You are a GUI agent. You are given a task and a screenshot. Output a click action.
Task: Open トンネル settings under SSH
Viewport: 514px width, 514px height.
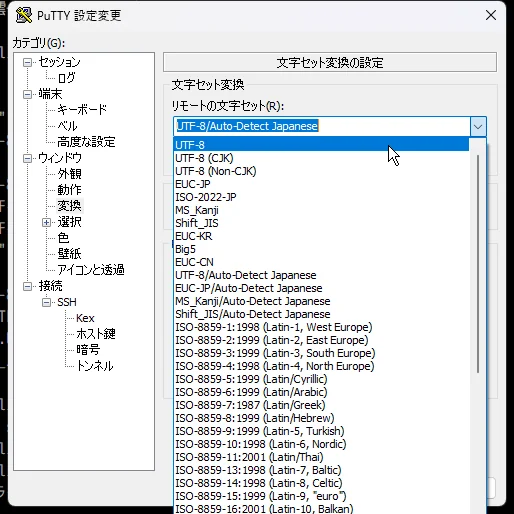(95, 366)
